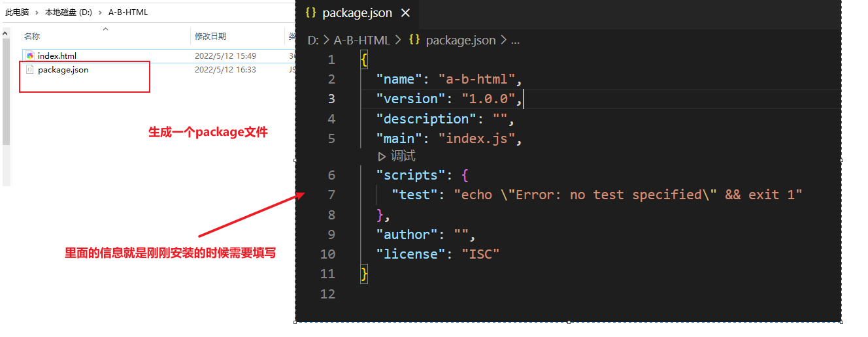The height and width of the screenshot is (337, 868).
Task: Click the "1.0.0" value in the code
Action: (488, 99)
